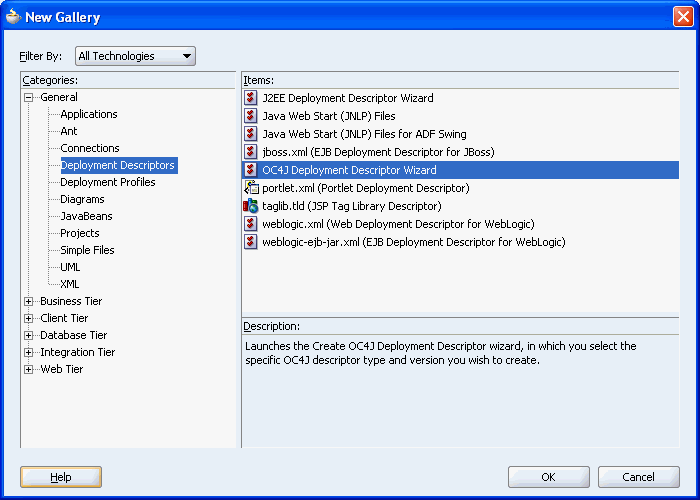Open the Filter By All Technologies dropdown
Image resolution: width=700 pixels, height=500 pixels.
pyautogui.click(x=135, y=56)
